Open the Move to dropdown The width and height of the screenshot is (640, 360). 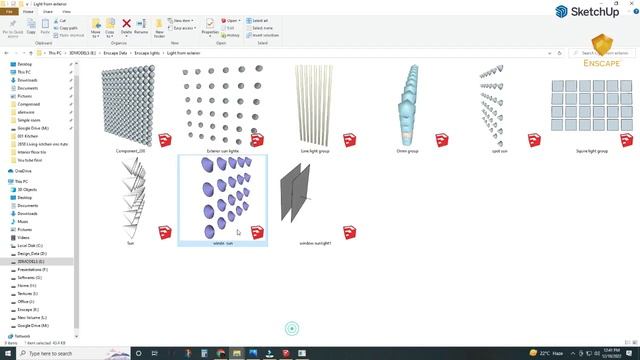(x=96, y=28)
